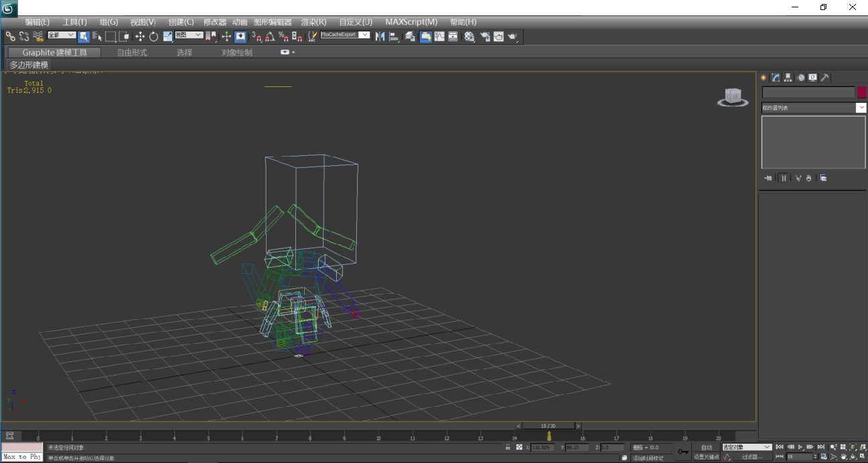Click the Set Keys key-icon button
Viewport: 868px width, 463px height.
(x=683, y=452)
